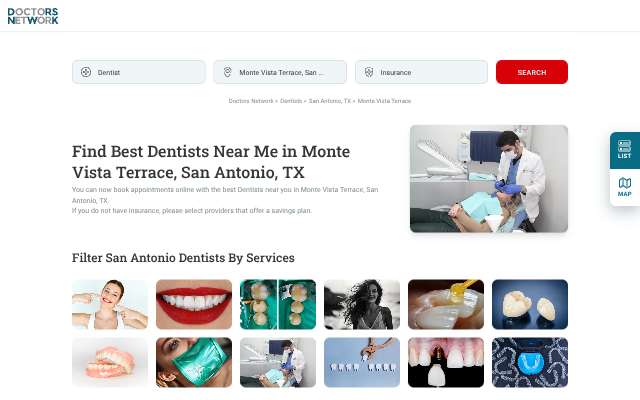This screenshot has height=400, width=640.
Task: Open the Monte Vista Terrace location field
Action: pyautogui.click(x=280, y=72)
